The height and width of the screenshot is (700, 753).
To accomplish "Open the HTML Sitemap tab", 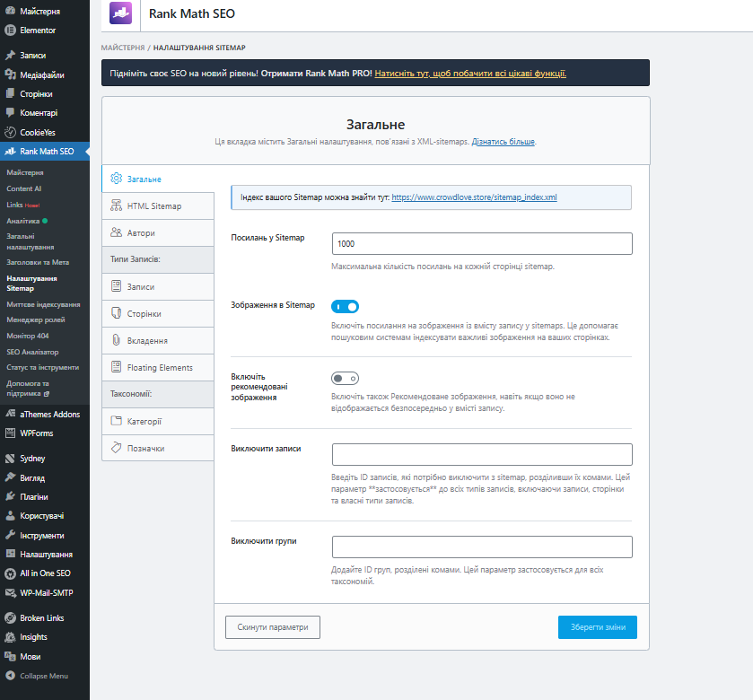I will (158, 206).
